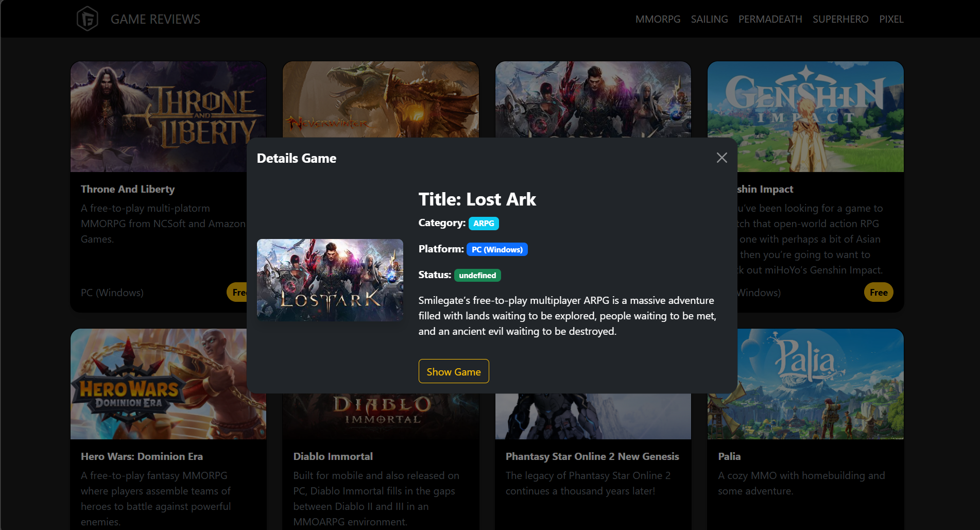Viewport: 980px width, 530px height.
Task: Click the undefined status badge
Action: [x=477, y=276]
